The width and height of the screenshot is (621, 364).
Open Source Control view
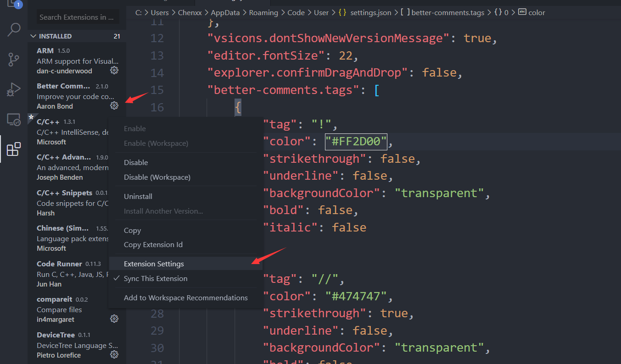(x=14, y=60)
